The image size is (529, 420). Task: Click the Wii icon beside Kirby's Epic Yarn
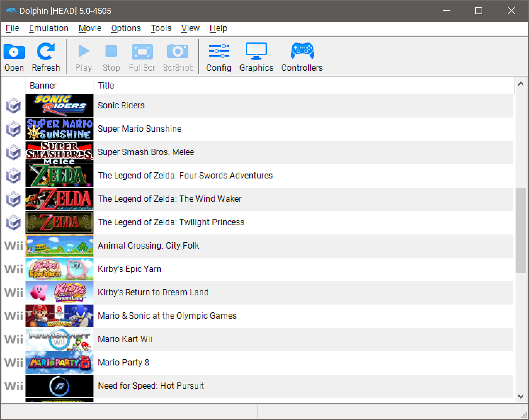pyautogui.click(x=13, y=269)
